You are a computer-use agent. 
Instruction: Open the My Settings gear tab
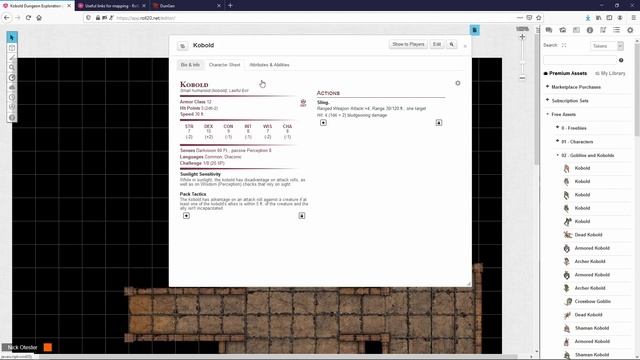click(630, 30)
